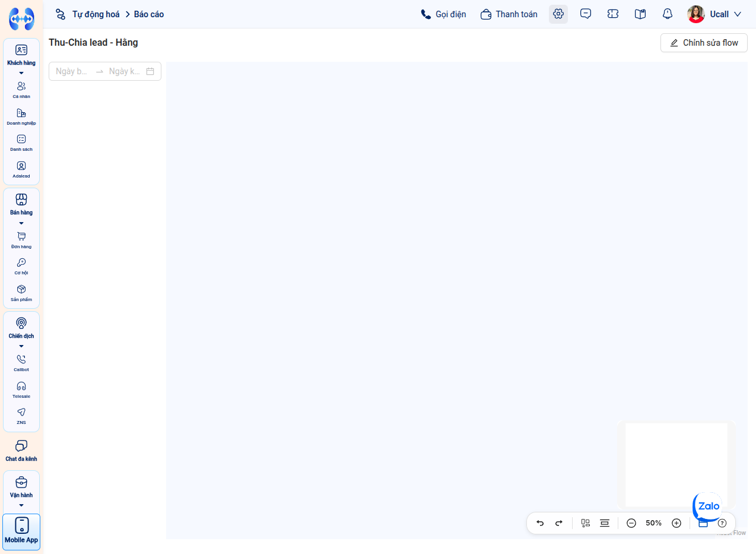Screen dimensions: 756x554
Task: Zoom out with the minus button
Action: click(x=631, y=523)
